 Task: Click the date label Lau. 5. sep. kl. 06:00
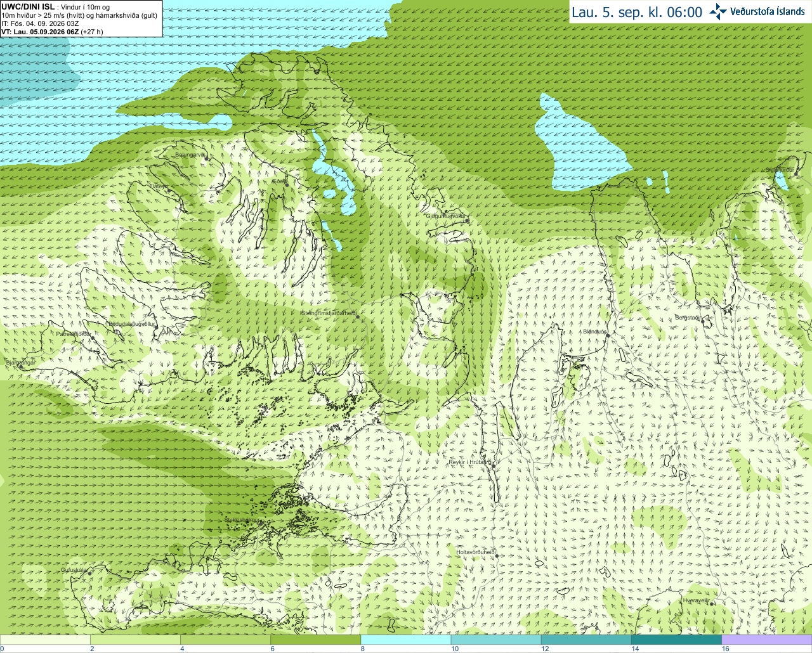(x=636, y=12)
